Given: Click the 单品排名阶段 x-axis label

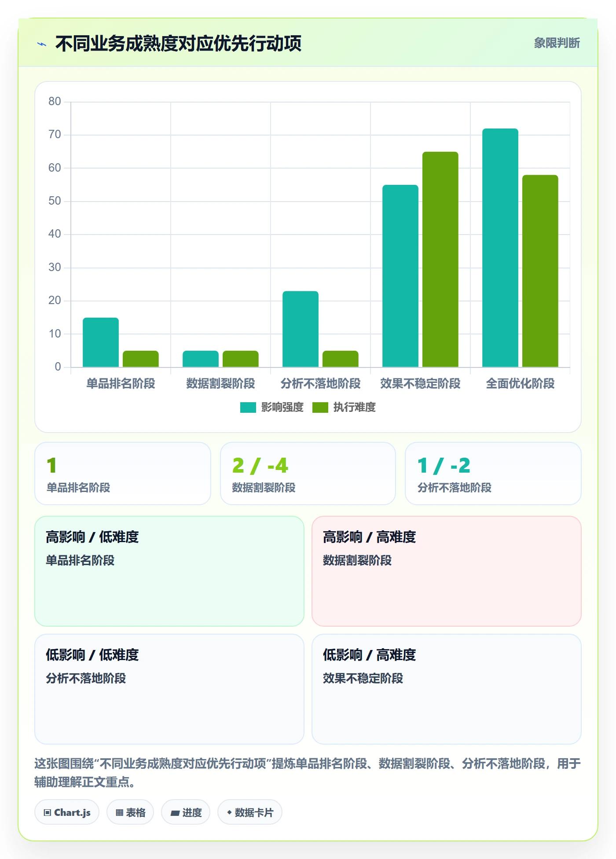Looking at the screenshot, I should [x=121, y=384].
